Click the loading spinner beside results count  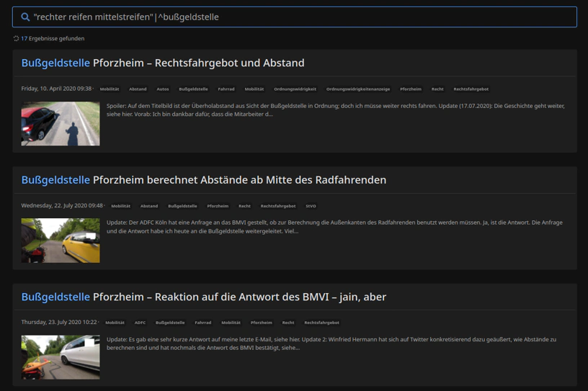(16, 39)
